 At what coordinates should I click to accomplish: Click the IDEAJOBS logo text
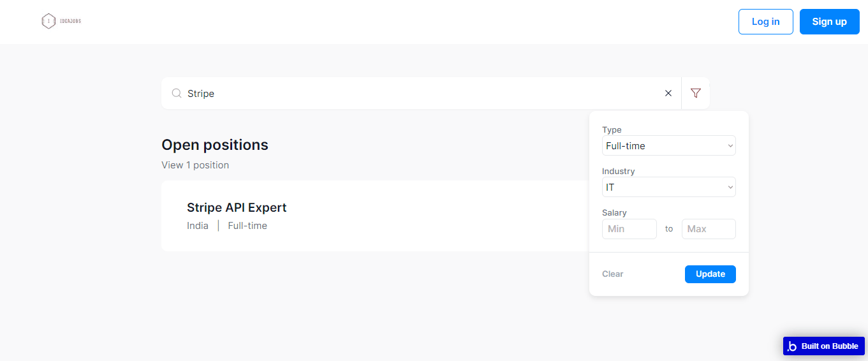71,22
